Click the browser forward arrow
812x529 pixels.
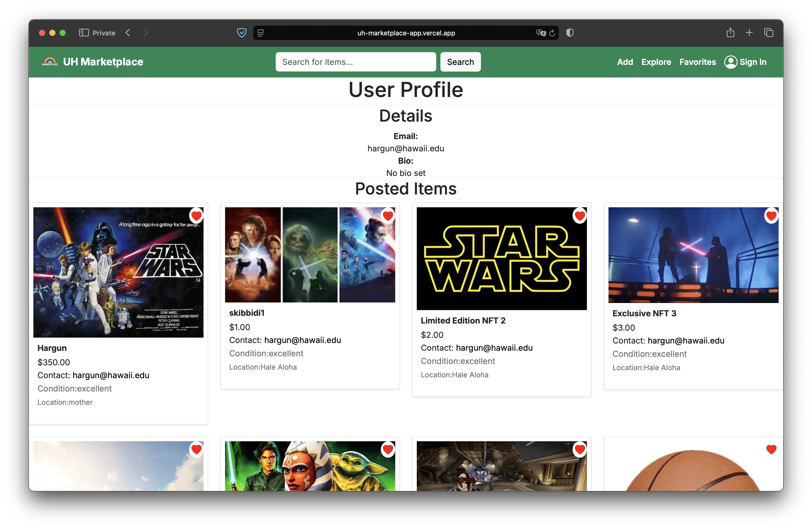(146, 33)
